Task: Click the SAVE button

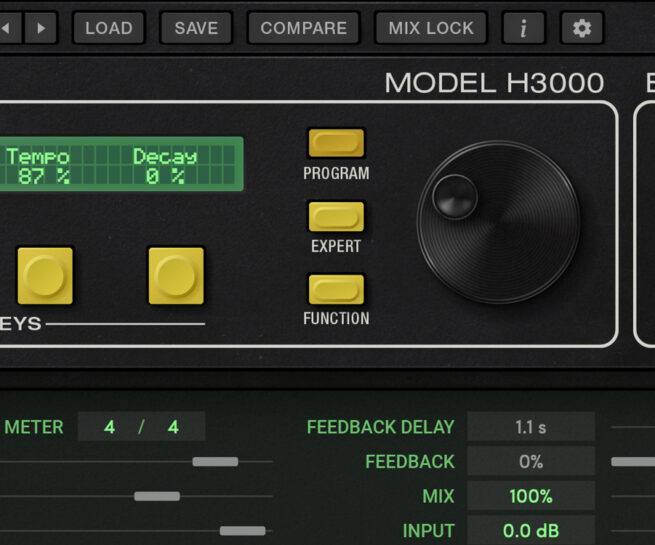Action: point(196,28)
